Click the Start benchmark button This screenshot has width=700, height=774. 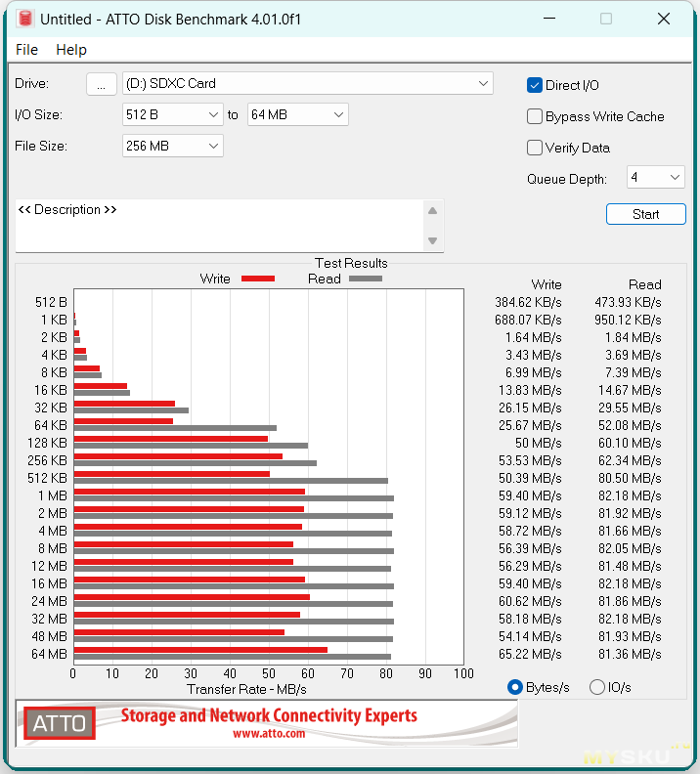[645, 214]
